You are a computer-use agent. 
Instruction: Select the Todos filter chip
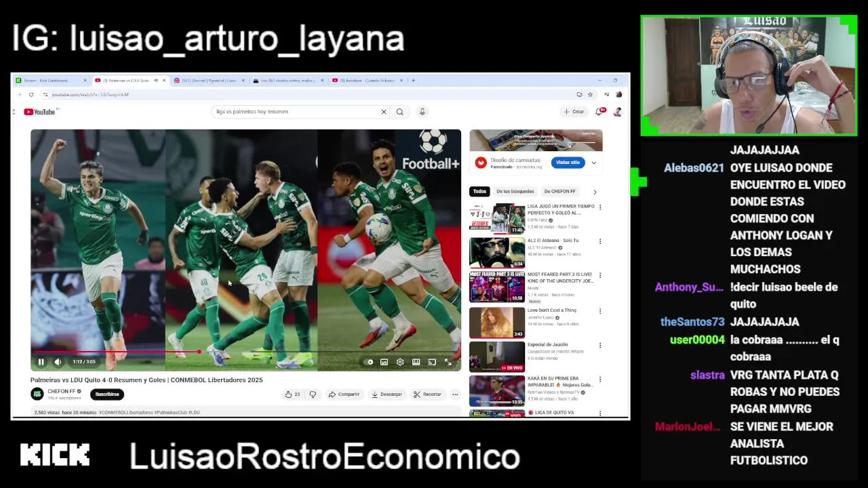click(x=479, y=191)
